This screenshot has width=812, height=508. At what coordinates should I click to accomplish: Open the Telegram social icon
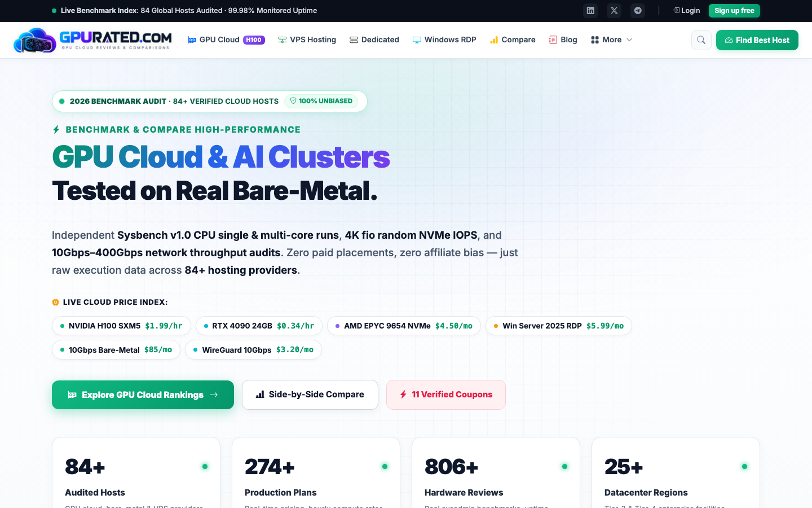click(638, 11)
